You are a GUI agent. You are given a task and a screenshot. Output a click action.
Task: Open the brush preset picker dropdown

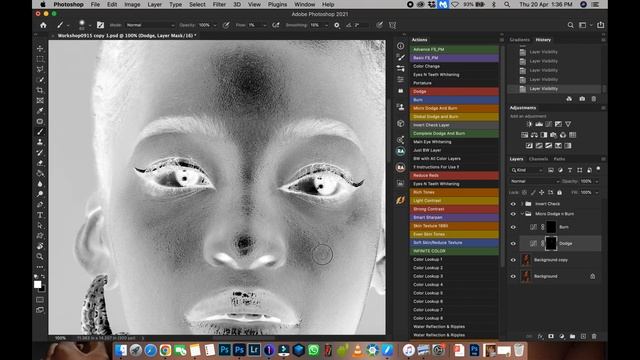(x=90, y=26)
